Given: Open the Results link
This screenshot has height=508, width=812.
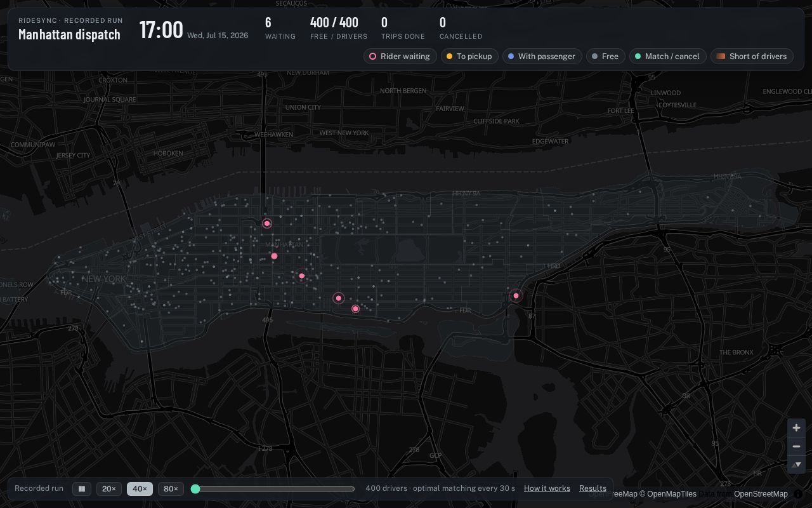Looking at the screenshot, I should click(593, 488).
